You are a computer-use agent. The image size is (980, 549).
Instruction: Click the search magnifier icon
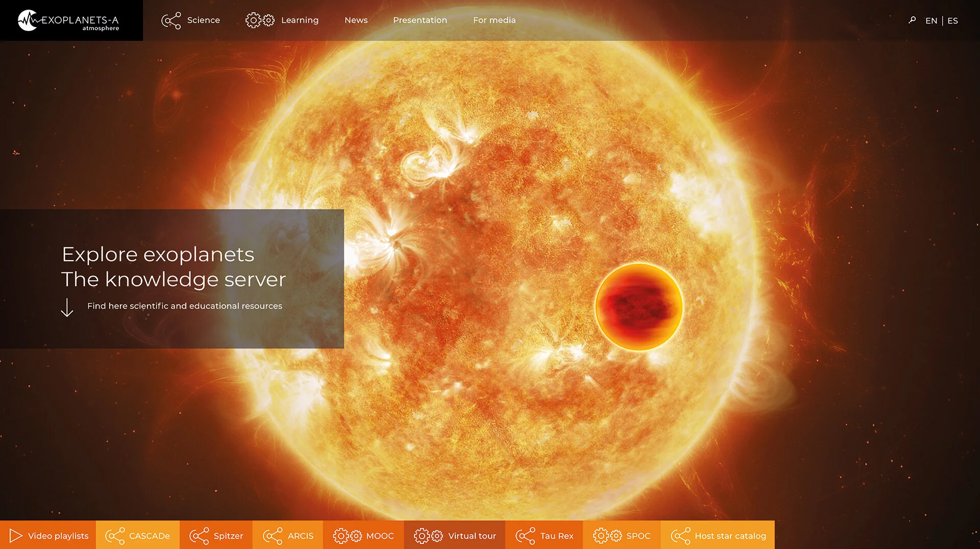pos(912,20)
